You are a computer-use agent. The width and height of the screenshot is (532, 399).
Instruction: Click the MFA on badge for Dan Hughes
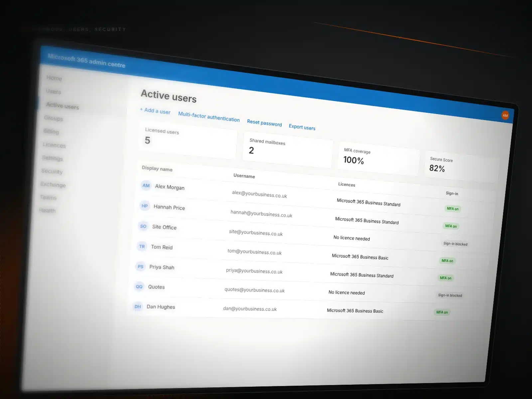click(442, 312)
